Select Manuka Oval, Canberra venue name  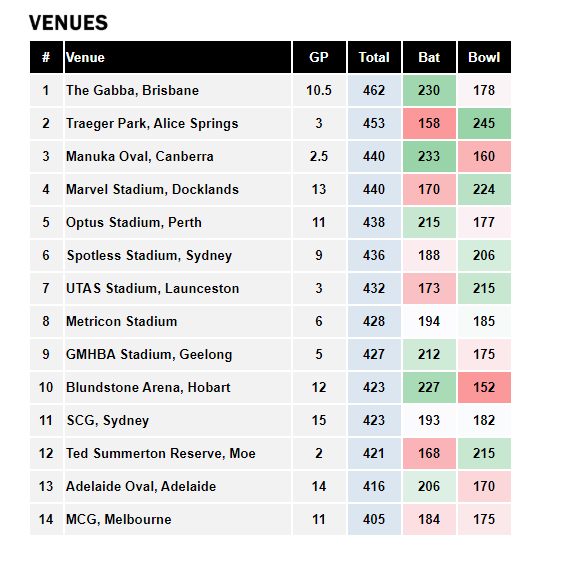[140, 156]
